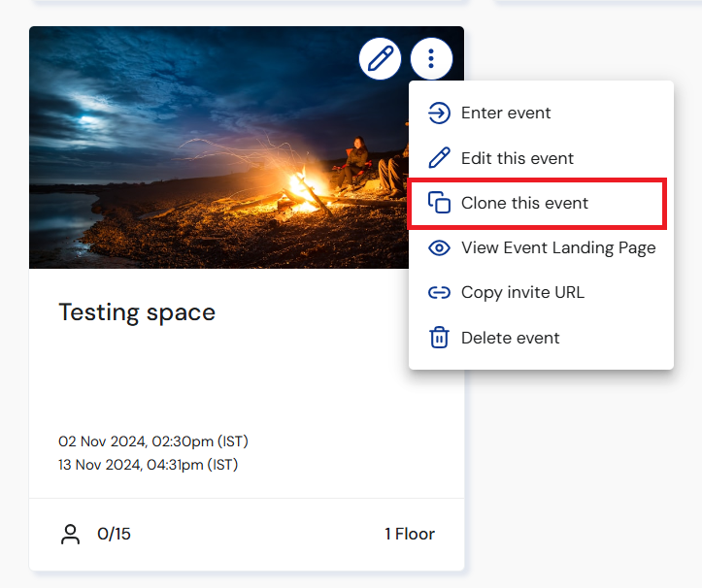The image size is (702, 588).
Task: Click the trash can icon in the menu
Action: click(x=440, y=338)
